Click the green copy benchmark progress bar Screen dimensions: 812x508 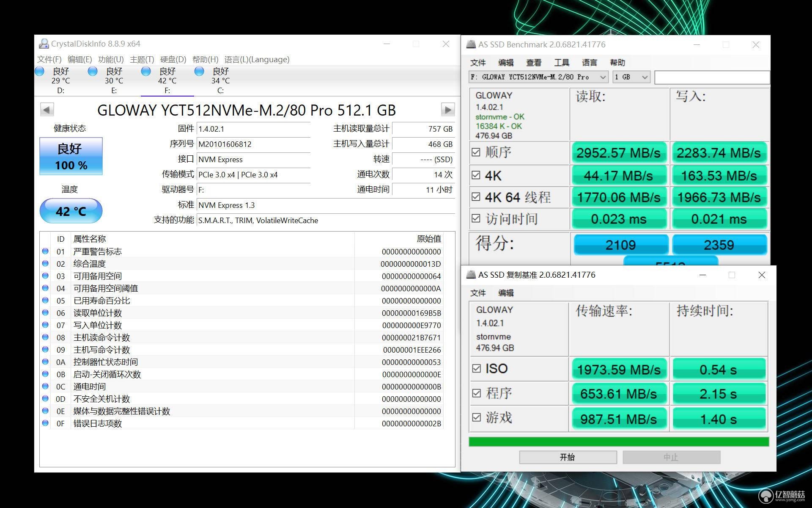[619, 442]
